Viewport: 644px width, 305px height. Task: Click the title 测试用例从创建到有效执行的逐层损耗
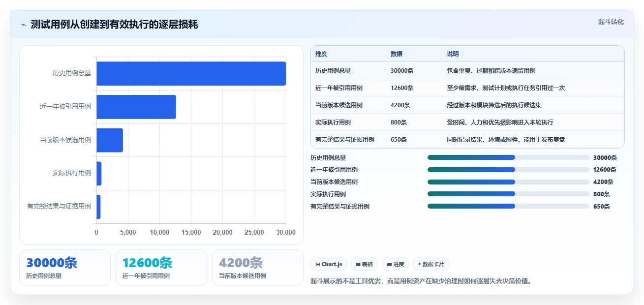coord(114,25)
